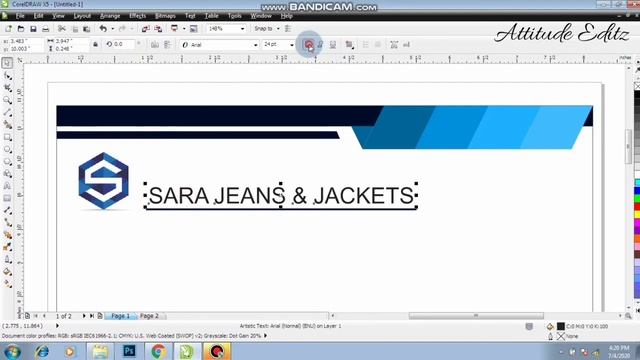Toggle the lock ratio padlock
The width and height of the screenshot is (640, 360).
(x=96, y=44)
